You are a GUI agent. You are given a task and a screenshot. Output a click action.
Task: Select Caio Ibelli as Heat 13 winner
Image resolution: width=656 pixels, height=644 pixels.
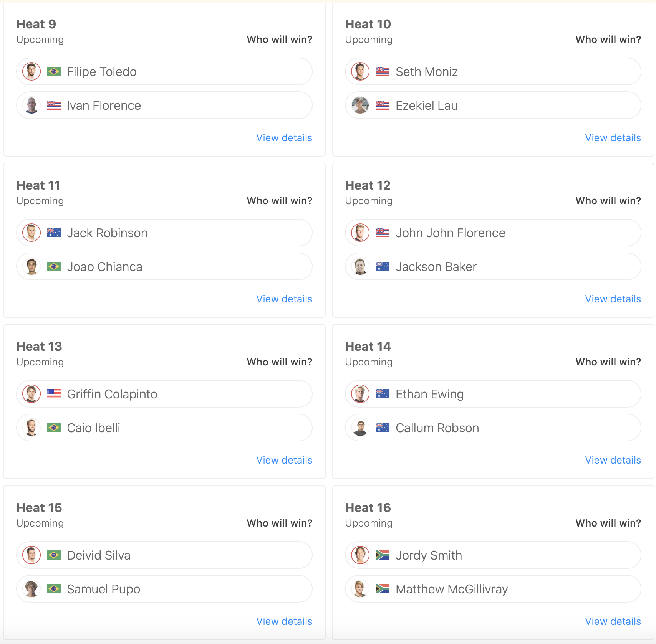pos(164,428)
